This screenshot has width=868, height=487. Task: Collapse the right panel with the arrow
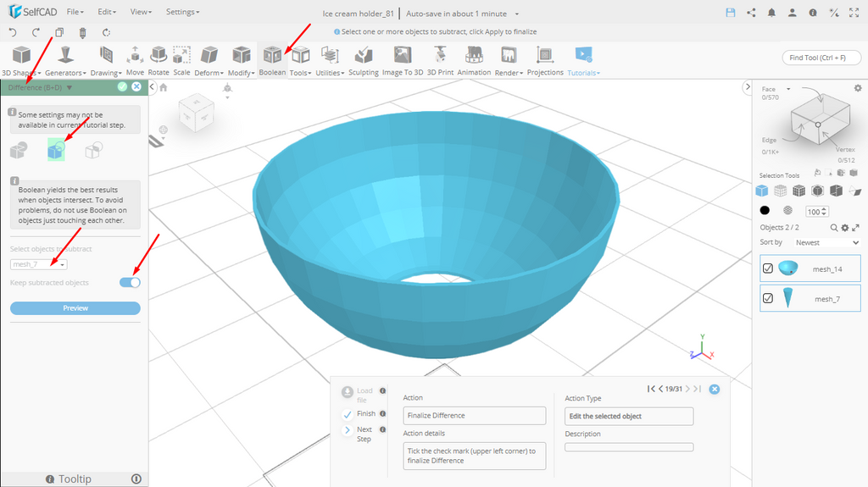tap(748, 87)
